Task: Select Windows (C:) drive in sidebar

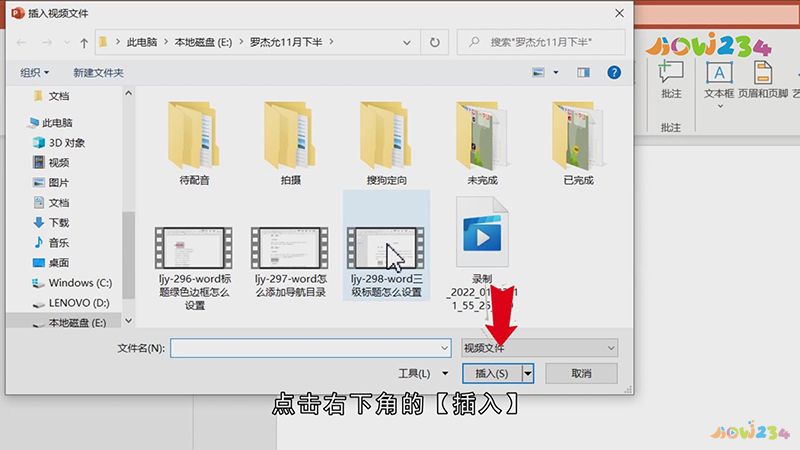Action: (x=72, y=283)
